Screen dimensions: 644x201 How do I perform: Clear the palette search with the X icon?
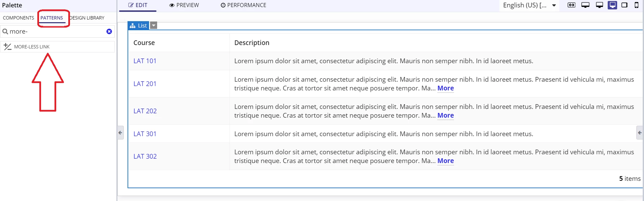pos(109,31)
